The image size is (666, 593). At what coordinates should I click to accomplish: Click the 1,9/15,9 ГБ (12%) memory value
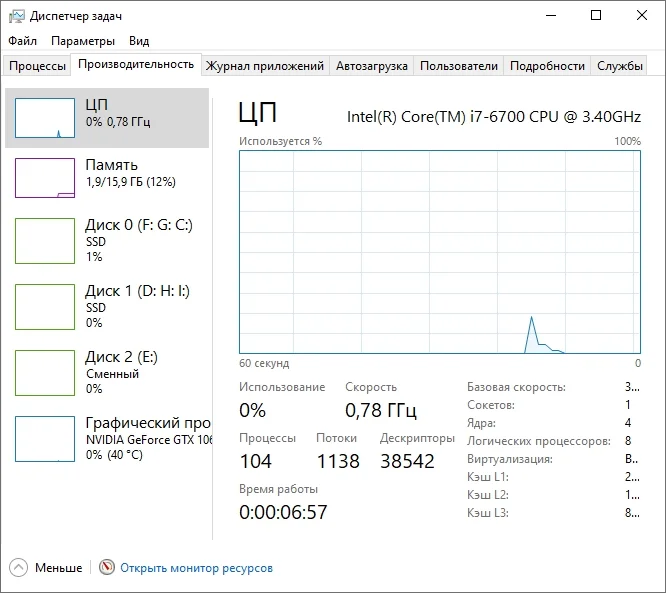click(x=130, y=182)
